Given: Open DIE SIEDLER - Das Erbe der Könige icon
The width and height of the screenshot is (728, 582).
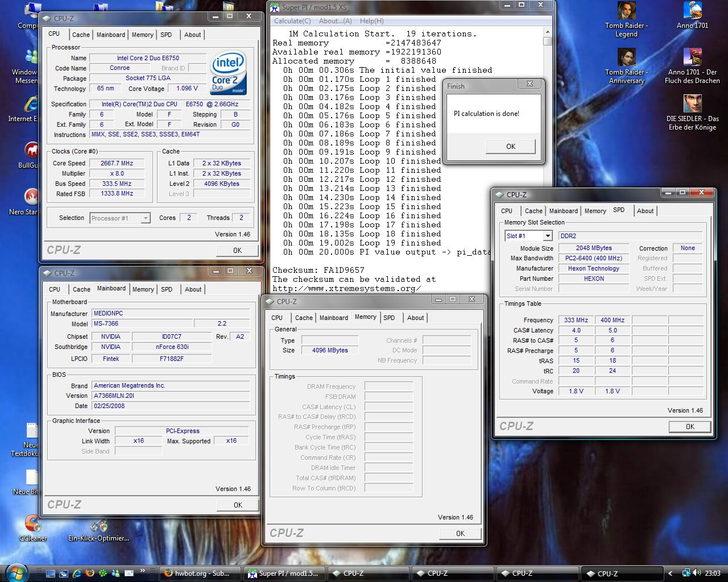Looking at the screenshot, I should tap(692, 113).
